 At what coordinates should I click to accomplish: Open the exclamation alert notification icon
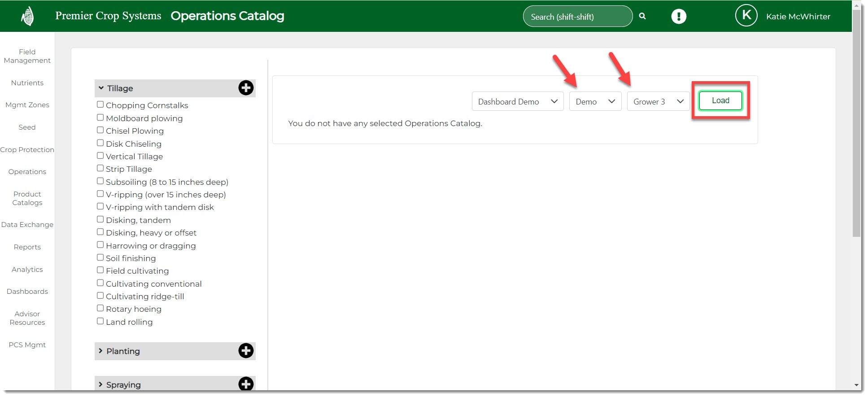tap(679, 17)
